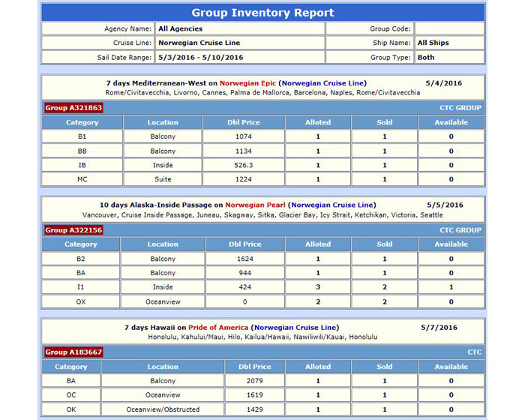Click the 1224 price cell
The image size is (525, 420).
(244, 179)
